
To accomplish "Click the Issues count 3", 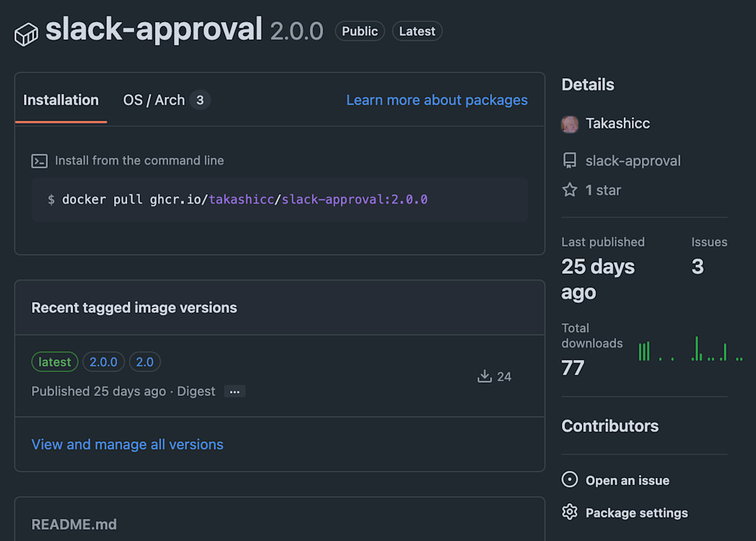I will pos(697,267).
